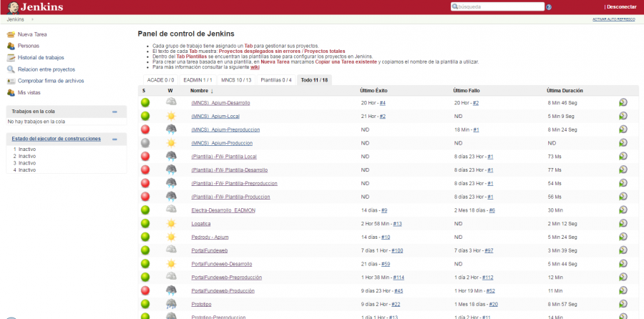Sort by the Última Duración column header
This screenshot has height=319, width=644.
tap(565, 91)
